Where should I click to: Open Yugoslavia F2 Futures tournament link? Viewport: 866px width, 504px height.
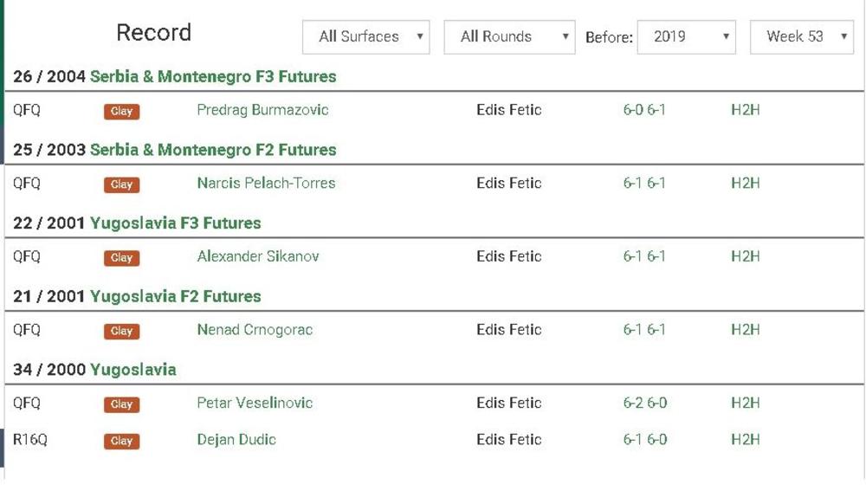pos(175,296)
